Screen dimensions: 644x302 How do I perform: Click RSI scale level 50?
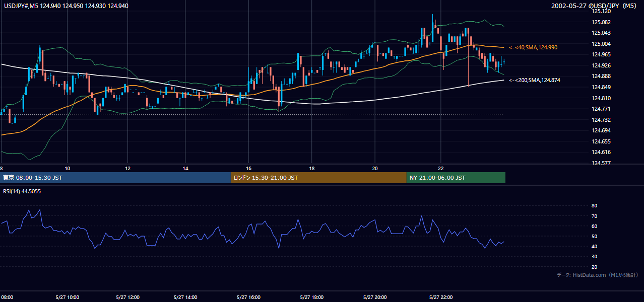coord(594,236)
